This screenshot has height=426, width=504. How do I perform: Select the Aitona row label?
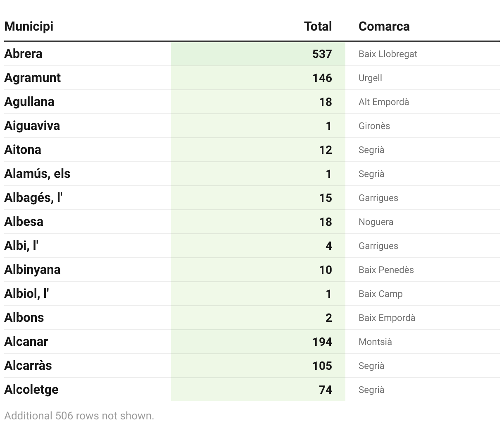pos(23,150)
